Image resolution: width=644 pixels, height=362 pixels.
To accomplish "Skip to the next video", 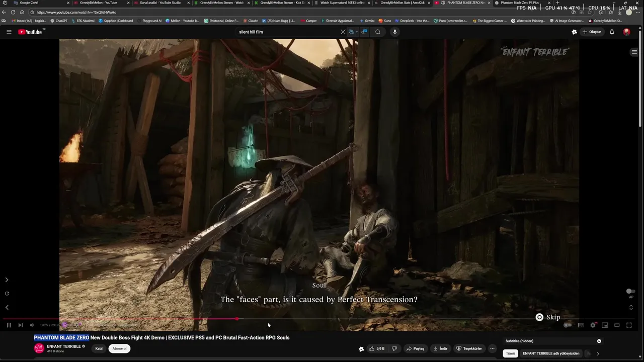I will (20, 325).
